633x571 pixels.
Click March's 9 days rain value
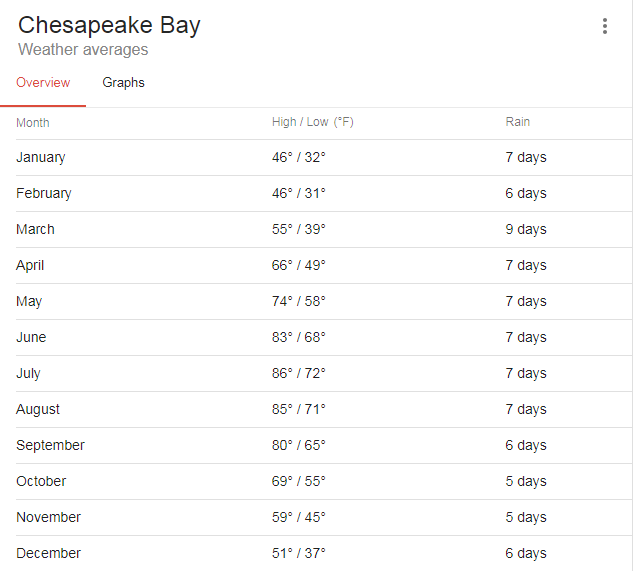point(526,229)
